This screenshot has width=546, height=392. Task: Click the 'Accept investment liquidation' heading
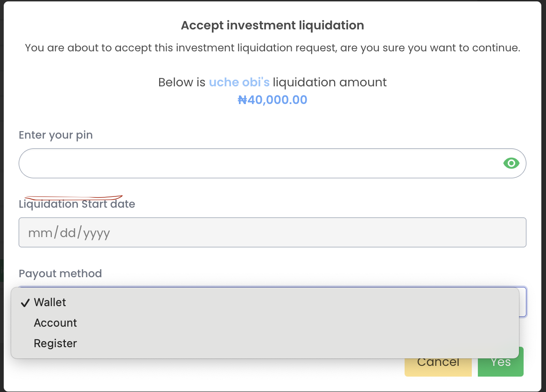272,25
